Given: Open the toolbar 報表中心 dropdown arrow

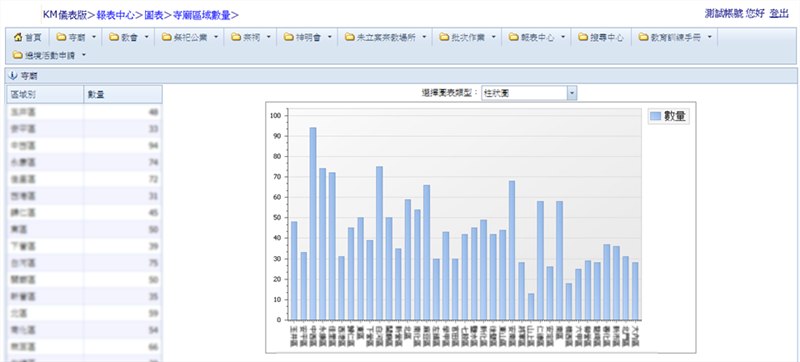Looking at the screenshot, I should pyautogui.click(x=563, y=37).
